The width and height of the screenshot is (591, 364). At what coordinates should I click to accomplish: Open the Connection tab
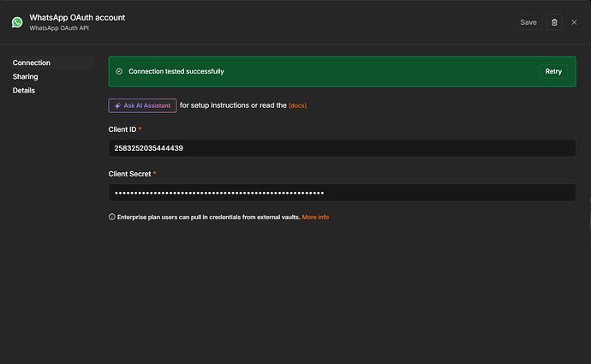(53, 63)
